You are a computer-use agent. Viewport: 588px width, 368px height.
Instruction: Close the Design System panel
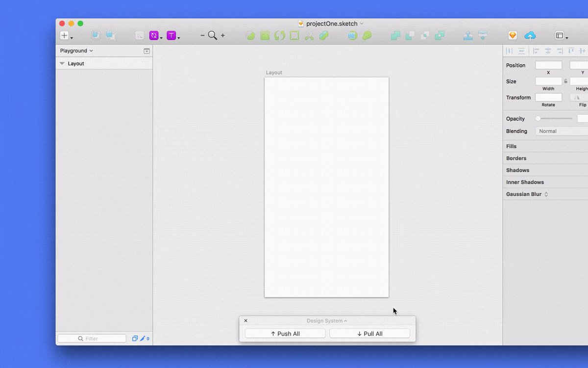point(245,321)
